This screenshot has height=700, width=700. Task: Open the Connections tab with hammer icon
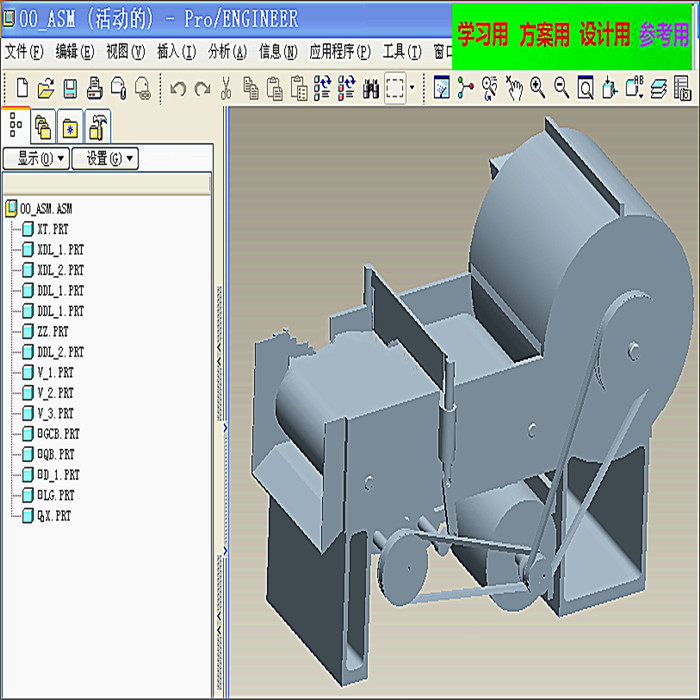[x=97, y=126]
